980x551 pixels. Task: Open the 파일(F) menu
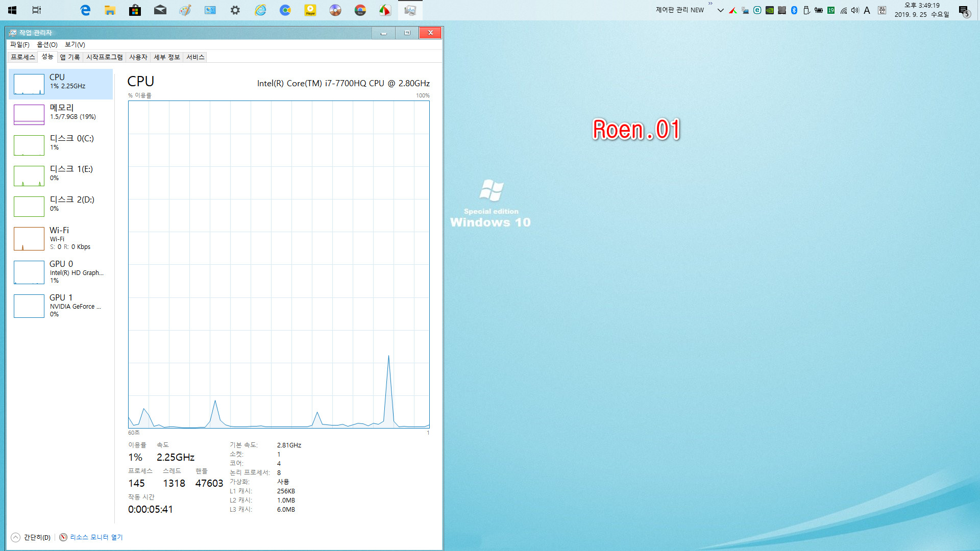pyautogui.click(x=20, y=45)
